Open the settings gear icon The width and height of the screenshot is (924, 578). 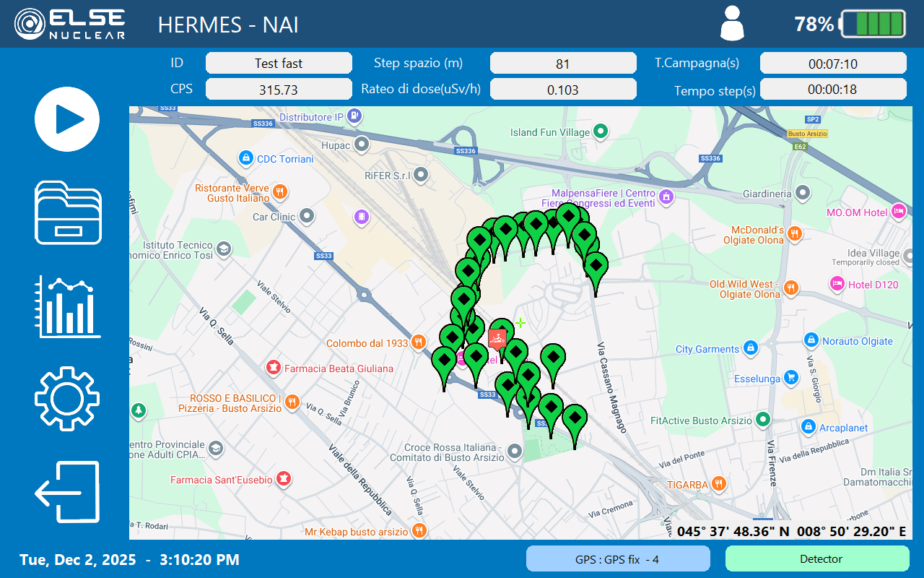pos(67,399)
